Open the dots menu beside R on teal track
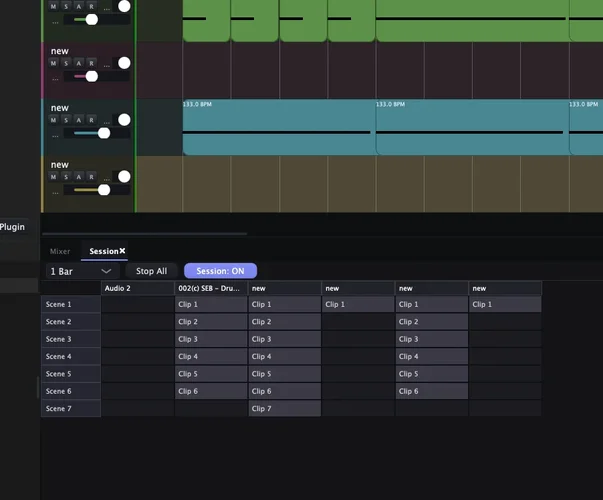The height and width of the screenshot is (500, 603). (107, 122)
